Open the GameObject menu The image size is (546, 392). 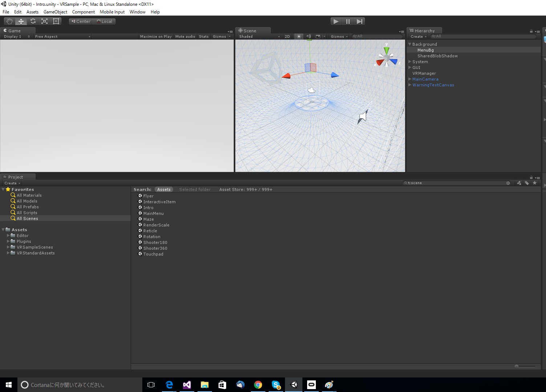coord(55,12)
